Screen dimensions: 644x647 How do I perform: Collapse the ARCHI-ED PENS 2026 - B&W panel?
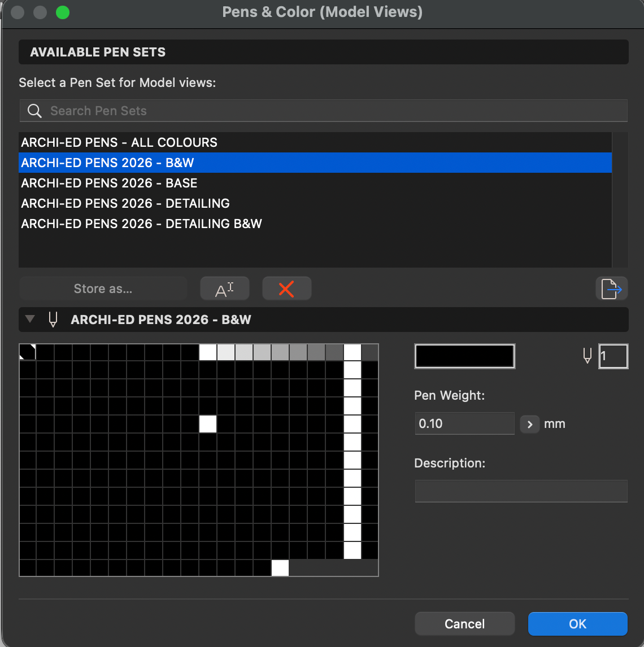pyautogui.click(x=30, y=320)
